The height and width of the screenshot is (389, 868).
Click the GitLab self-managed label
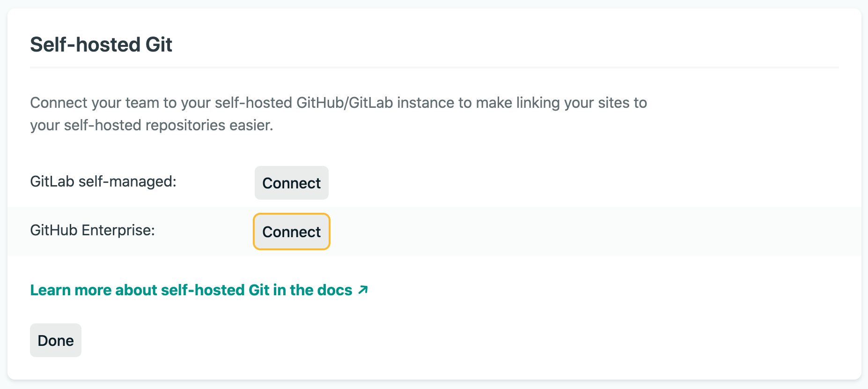pyautogui.click(x=103, y=181)
